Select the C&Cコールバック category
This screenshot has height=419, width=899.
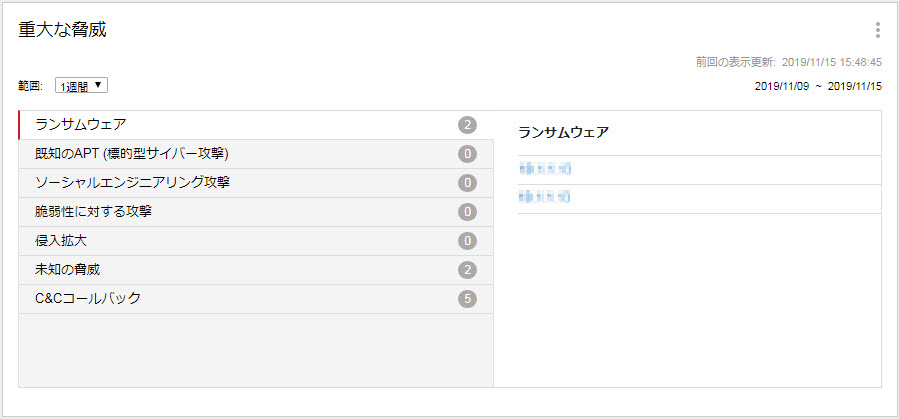click(x=87, y=299)
